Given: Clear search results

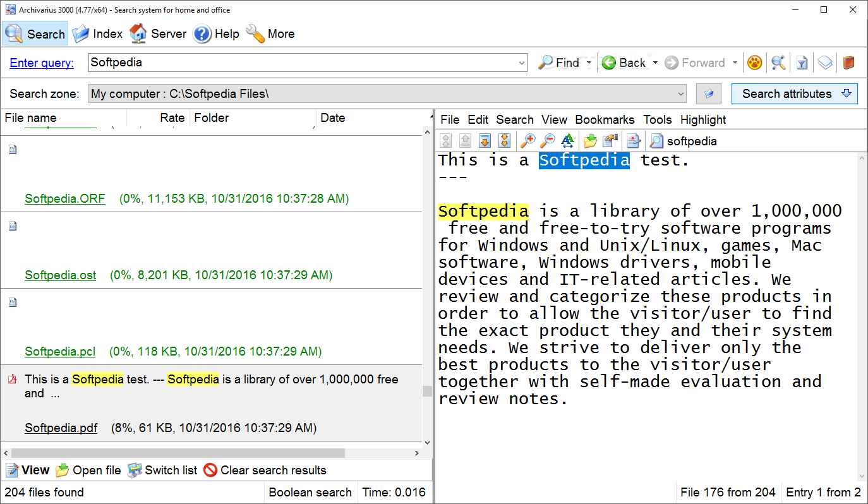Looking at the screenshot, I should pyautogui.click(x=265, y=470).
